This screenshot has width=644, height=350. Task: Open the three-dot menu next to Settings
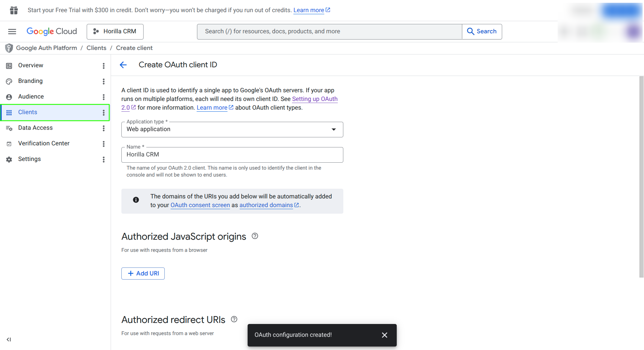[x=103, y=159]
